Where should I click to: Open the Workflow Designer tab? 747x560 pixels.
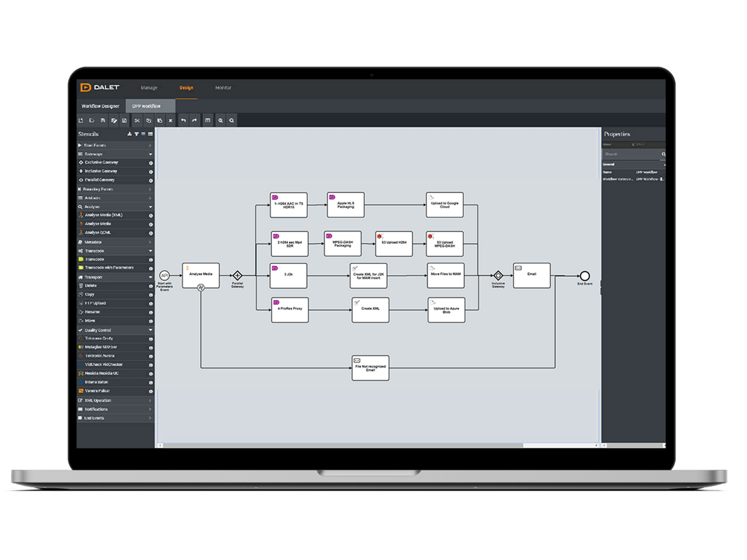tap(101, 106)
